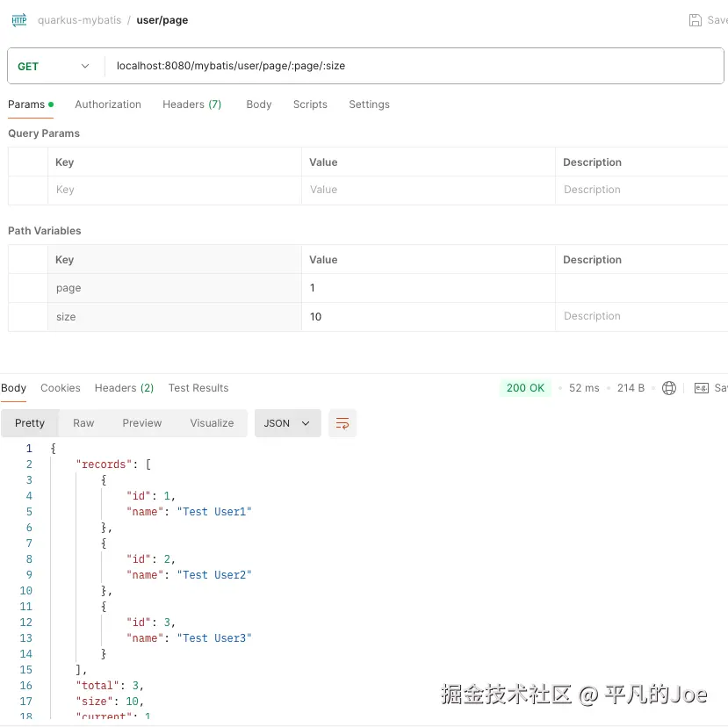Click the network globe icon
The height and width of the screenshot is (727, 728).
coord(668,387)
